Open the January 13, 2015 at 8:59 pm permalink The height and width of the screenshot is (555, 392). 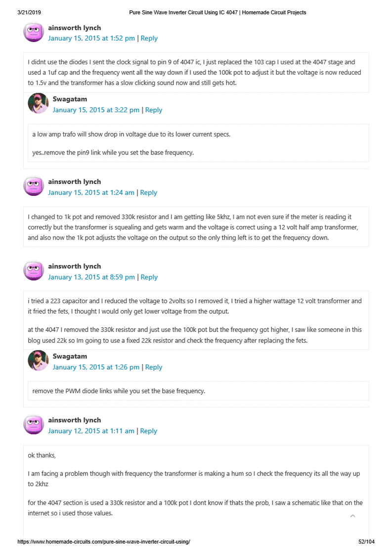click(91, 277)
